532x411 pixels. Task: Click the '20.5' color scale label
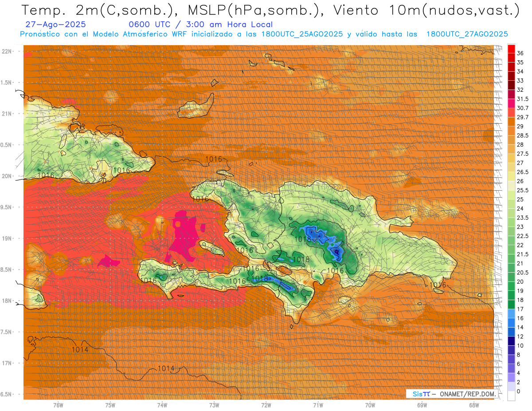pyautogui.click(x=523, y=272)
